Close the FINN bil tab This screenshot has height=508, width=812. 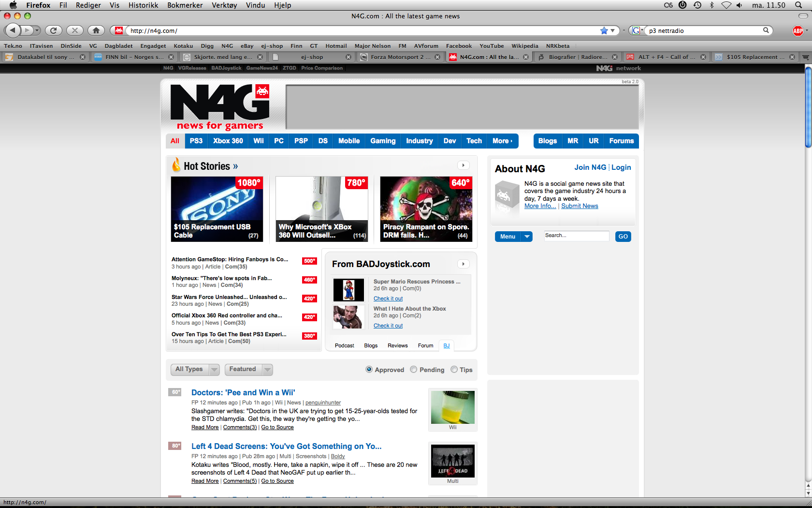point(171,57)
